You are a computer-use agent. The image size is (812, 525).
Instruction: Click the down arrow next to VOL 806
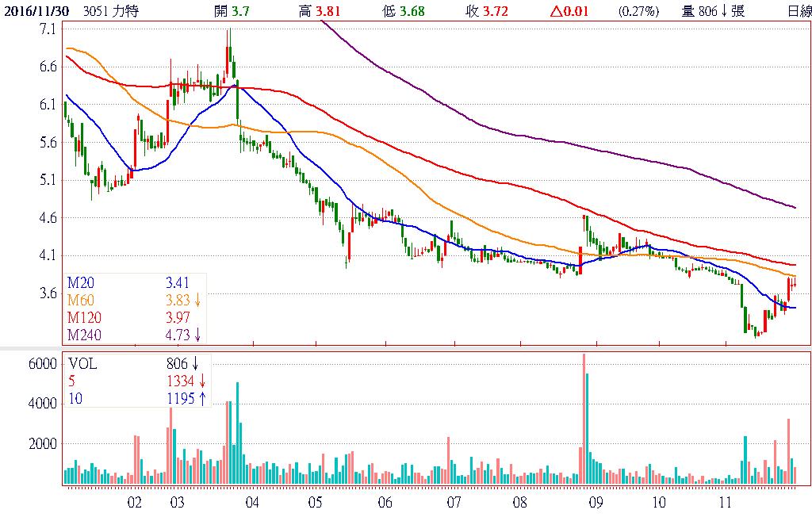click(195, 364)
